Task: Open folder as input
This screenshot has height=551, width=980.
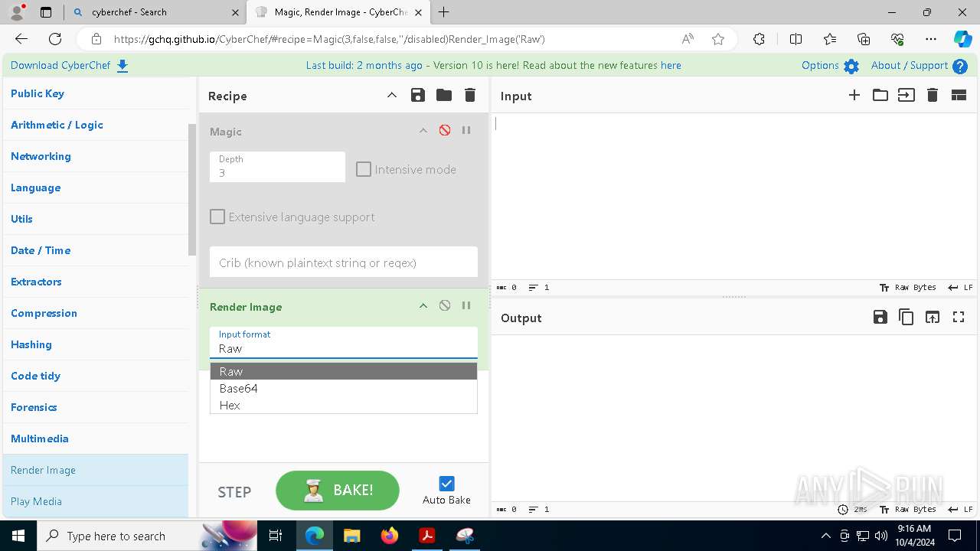Action: click(880, 95)
